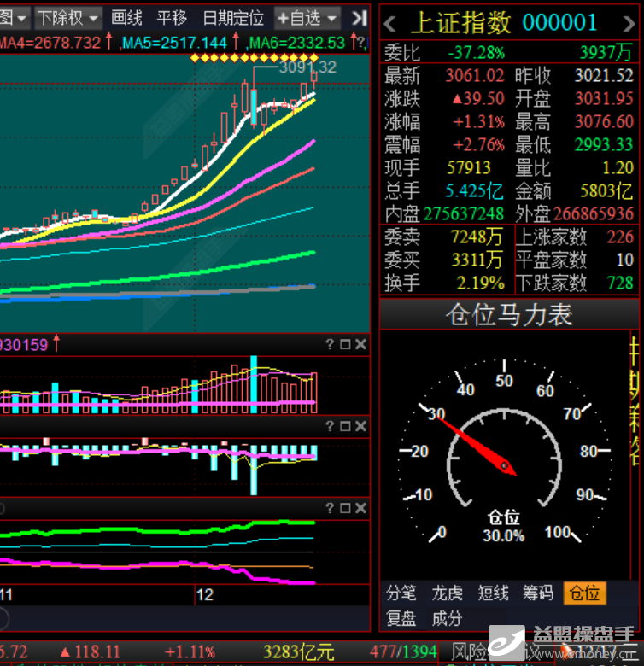The width and height of the screenshot is (644, 666).
Task: Click the 画线 drawing button
Action: pyautogui.click(x=127, y=17)
